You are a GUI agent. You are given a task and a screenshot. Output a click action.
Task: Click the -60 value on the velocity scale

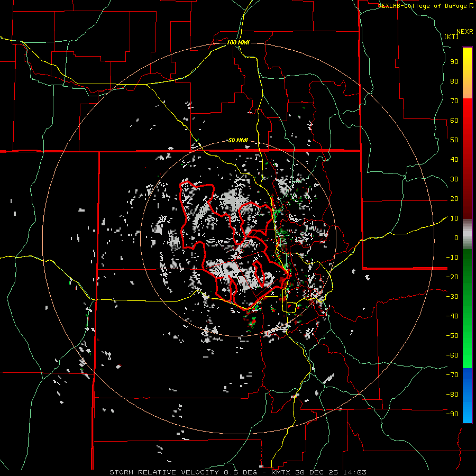coord(452,355)
